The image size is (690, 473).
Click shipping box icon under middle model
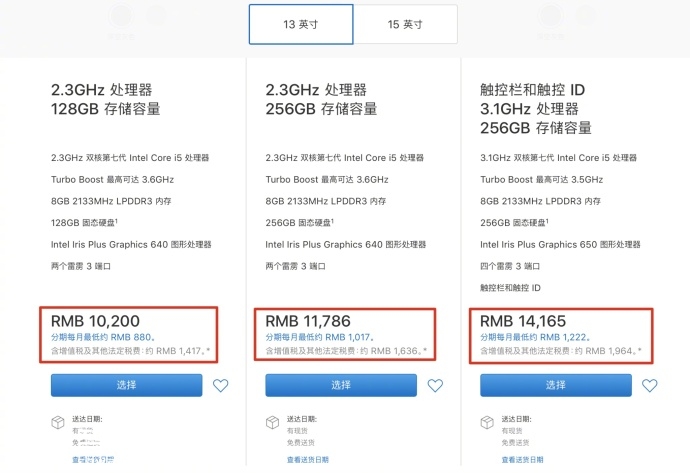[x=272, y=422]
